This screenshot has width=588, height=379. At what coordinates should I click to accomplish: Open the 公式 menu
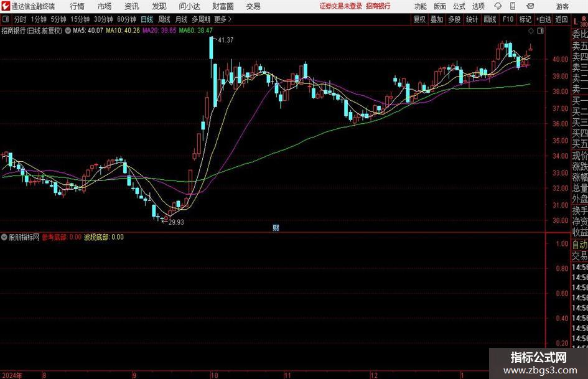(x=459, y=6)
